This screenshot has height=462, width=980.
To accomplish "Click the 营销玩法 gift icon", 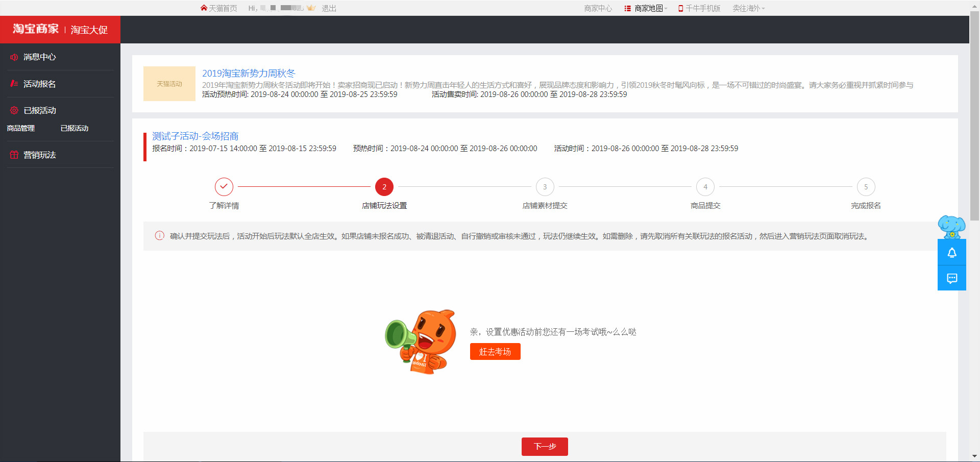I will pyautogui.click(x=14, y=155).
